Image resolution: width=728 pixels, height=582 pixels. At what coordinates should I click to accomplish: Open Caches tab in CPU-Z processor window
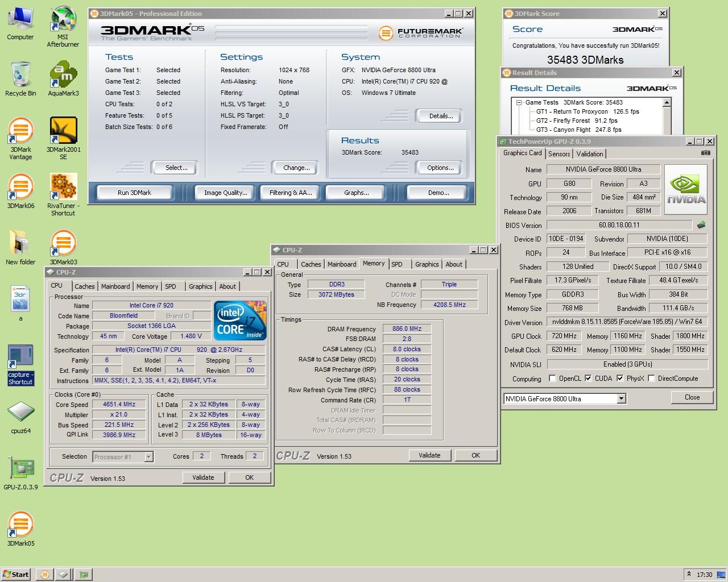[85, 286]
